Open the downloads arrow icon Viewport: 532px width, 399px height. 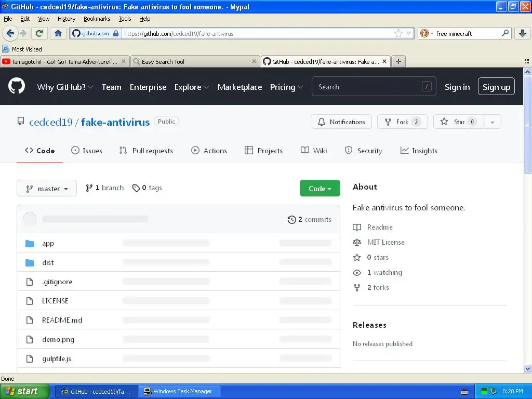[x=523, y=33]
